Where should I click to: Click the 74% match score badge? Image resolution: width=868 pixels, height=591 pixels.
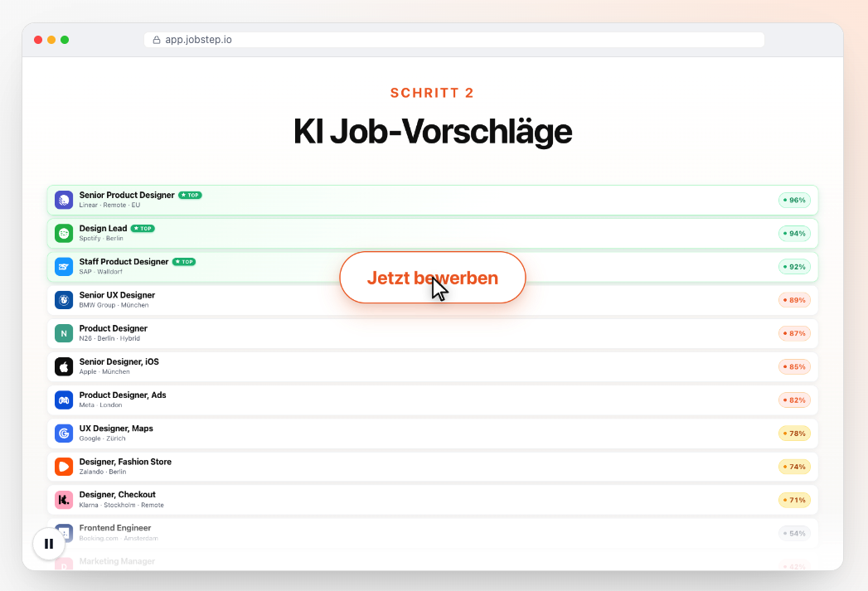[x=794, y=467]
